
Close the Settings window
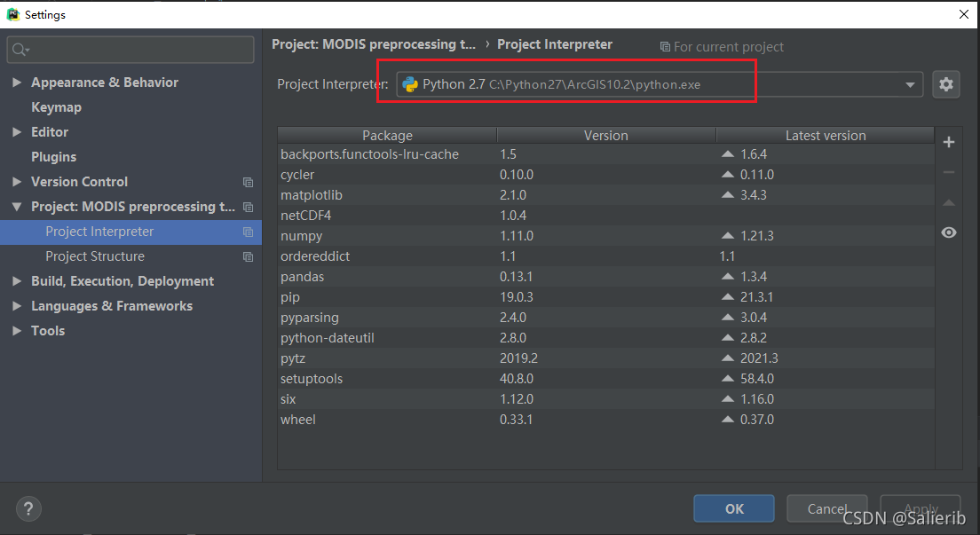pyautogui.click(x=964, y=14)
